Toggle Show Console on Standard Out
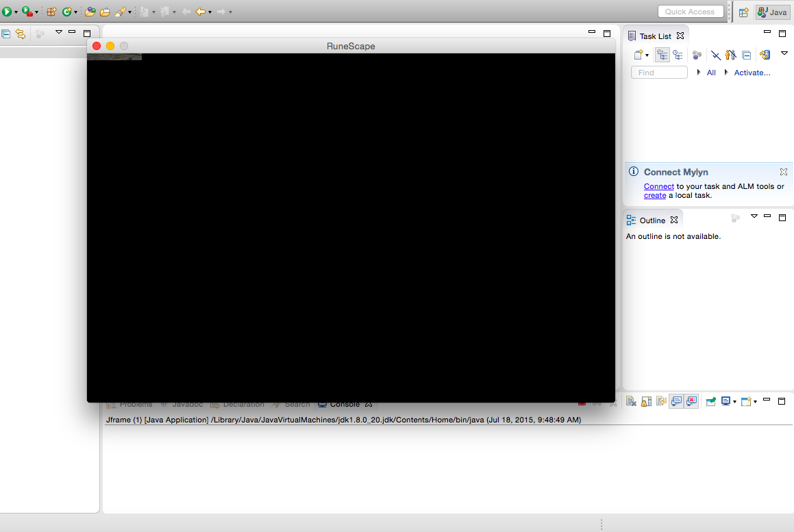This screenshot has width=794, height=532. click(677, 401)
